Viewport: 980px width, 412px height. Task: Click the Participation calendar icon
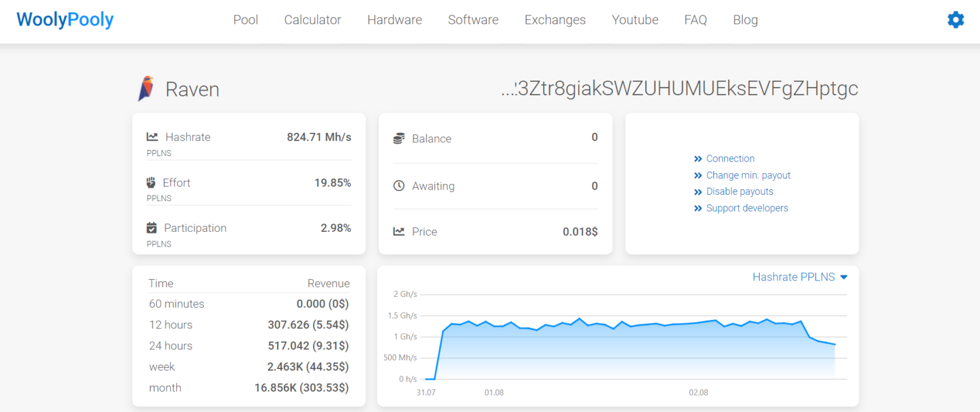151,227
